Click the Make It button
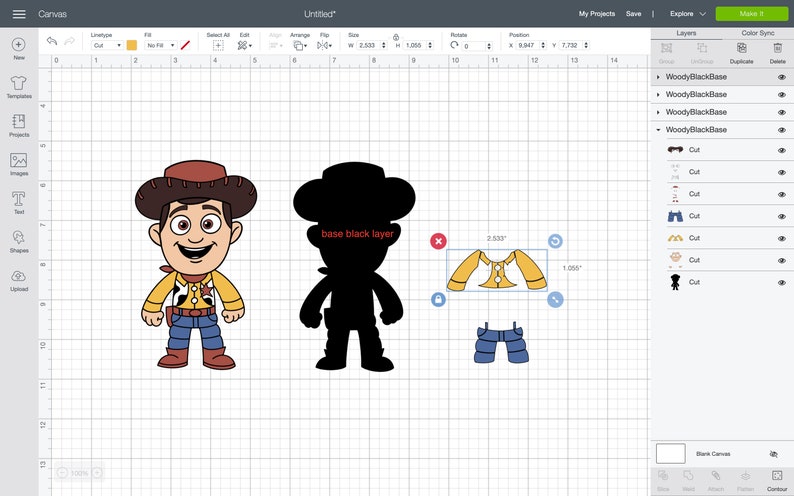794x496 pixels. click(751, 14)
